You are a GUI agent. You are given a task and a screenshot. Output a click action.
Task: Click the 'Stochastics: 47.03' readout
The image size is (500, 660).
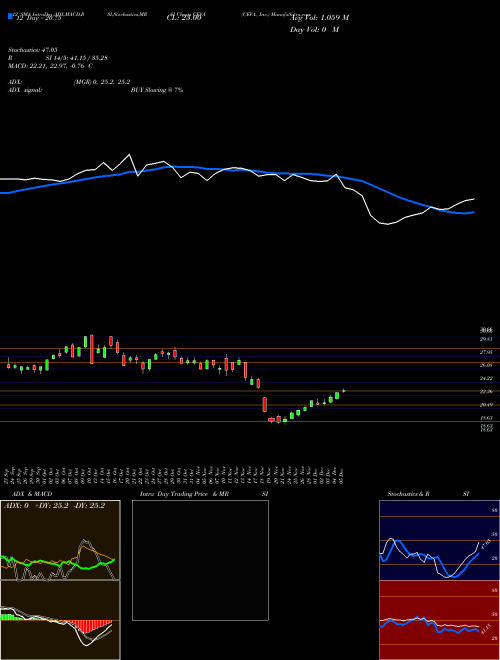click(32, 50)
